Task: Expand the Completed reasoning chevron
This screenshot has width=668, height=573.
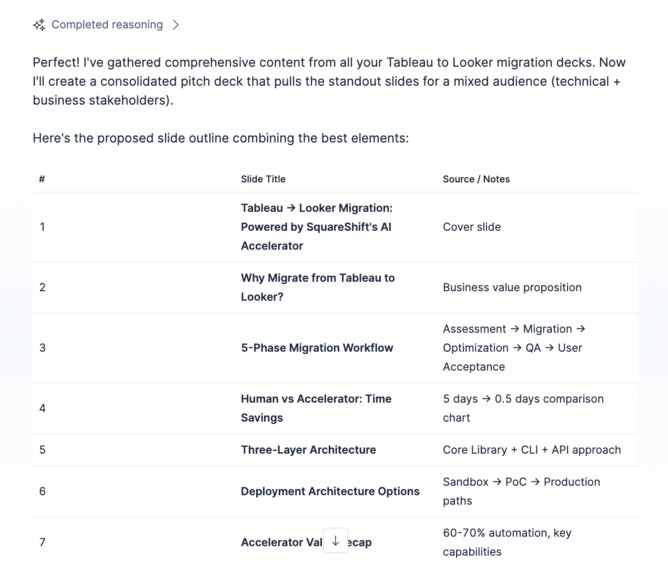Action: tap(175, 25)
